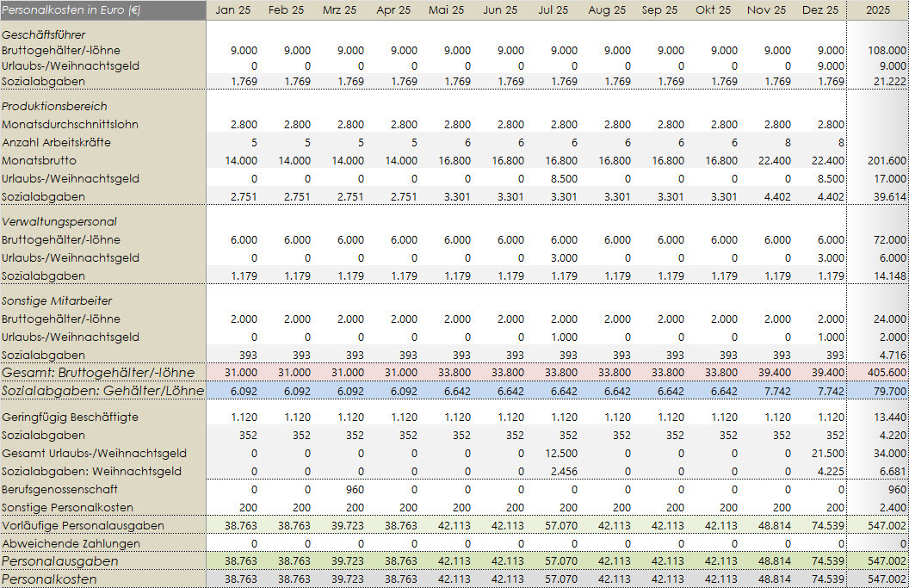Select the 'Produktionsbereich' section label
Image resolution: width=909 pixels, height=588 pixels.
pyautogui.click(x=54, y=106)
